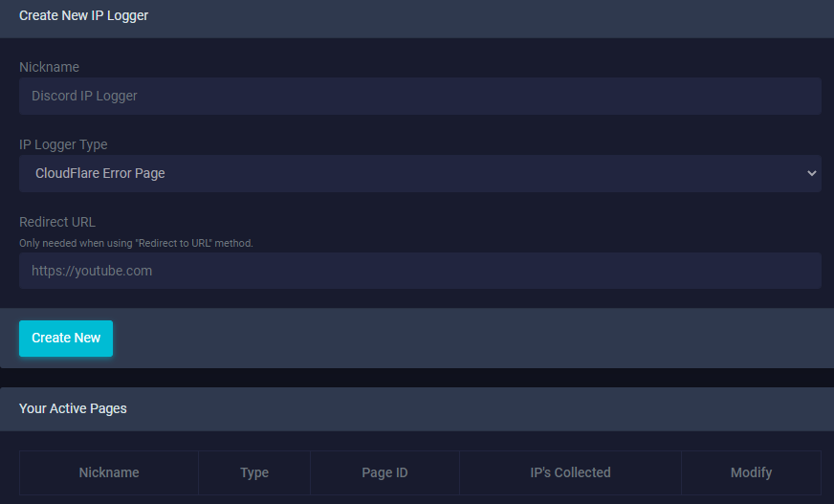Click the Discord IP Logger placeholder text

point(84,97)
